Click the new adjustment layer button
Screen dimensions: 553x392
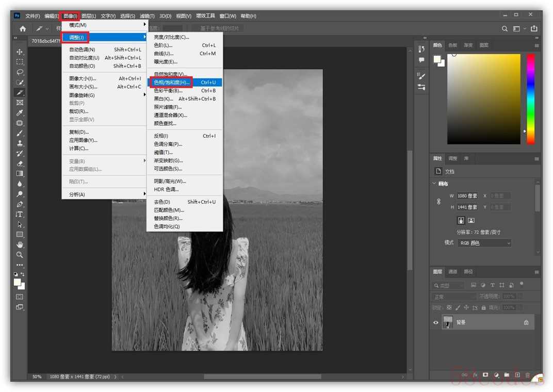click(496, 375)
